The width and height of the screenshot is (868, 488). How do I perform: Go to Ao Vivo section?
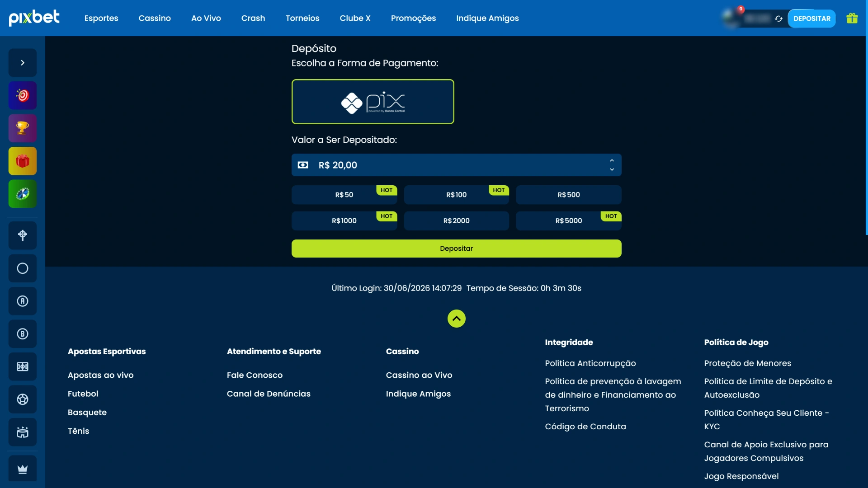coord(206,18)
